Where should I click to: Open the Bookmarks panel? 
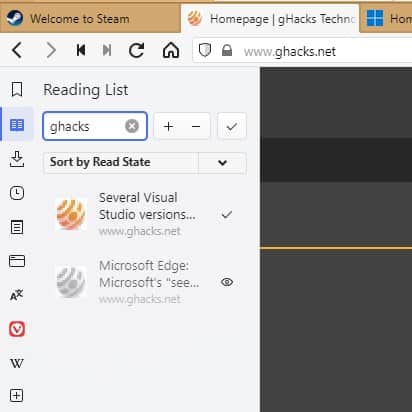pos(17,89)
